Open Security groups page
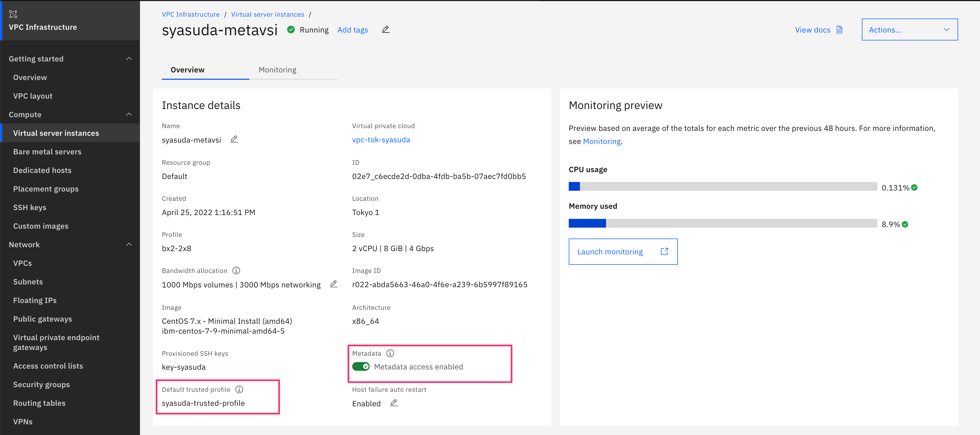980x435 pixels. pos(42,384)
